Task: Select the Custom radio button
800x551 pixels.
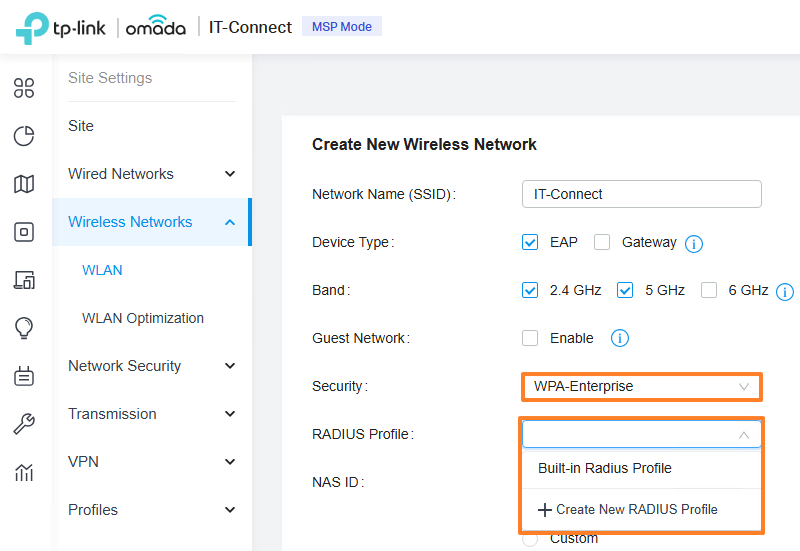Action: (530, 539)
